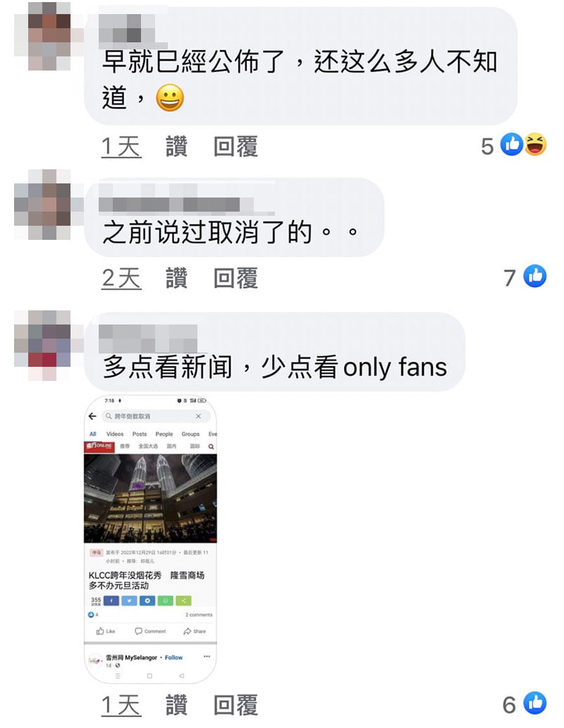The image size is (564, 728).
Task: Click the grinning emoji in first comment
Action: tap(170, 98)
